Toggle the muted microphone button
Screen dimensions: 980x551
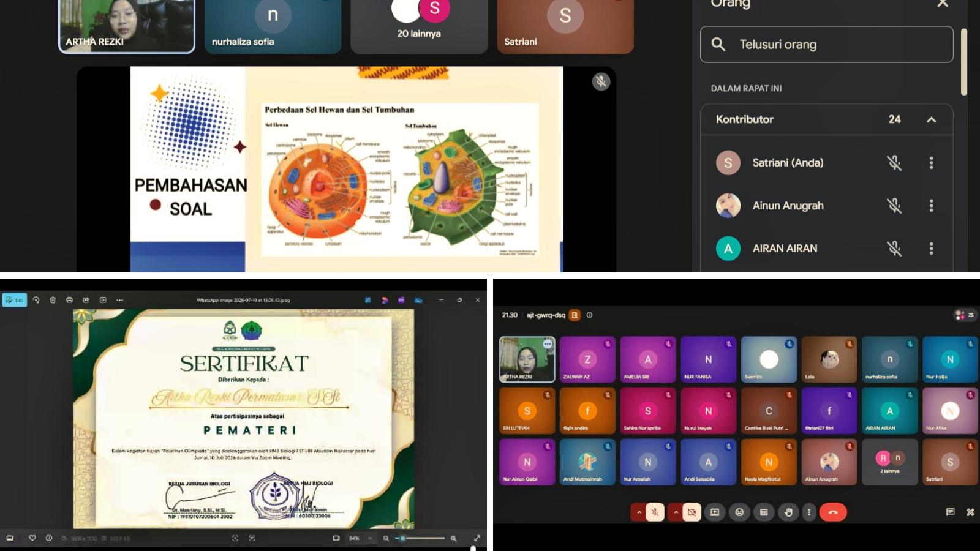(655, 512)
